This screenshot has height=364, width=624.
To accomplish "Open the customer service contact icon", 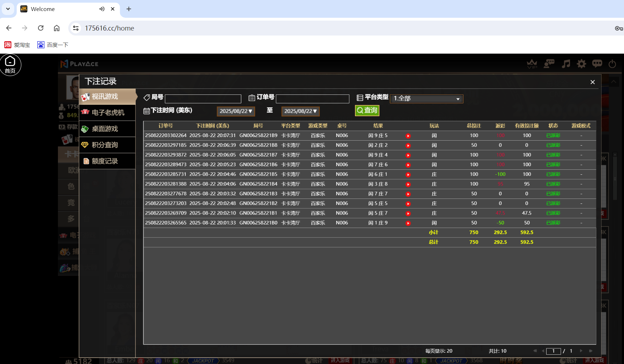I will point(549,64).
